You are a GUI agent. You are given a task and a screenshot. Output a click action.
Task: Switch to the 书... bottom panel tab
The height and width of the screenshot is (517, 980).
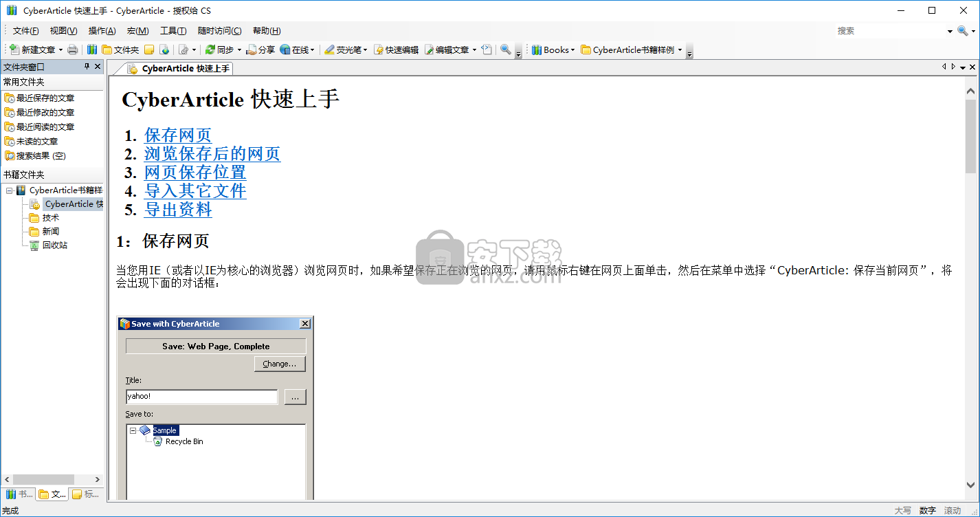click(19, 494)
